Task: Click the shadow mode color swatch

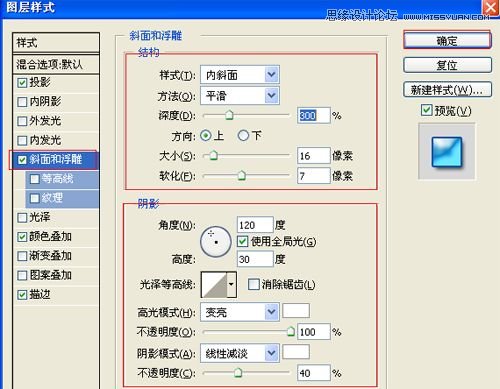Action: coord(296,352)
